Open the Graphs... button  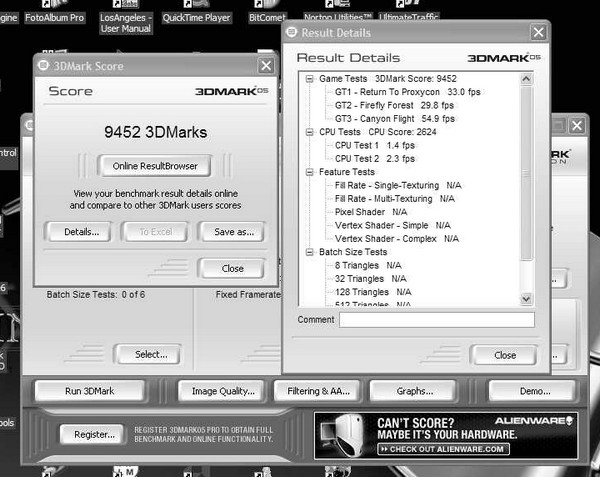click(414, 391)
